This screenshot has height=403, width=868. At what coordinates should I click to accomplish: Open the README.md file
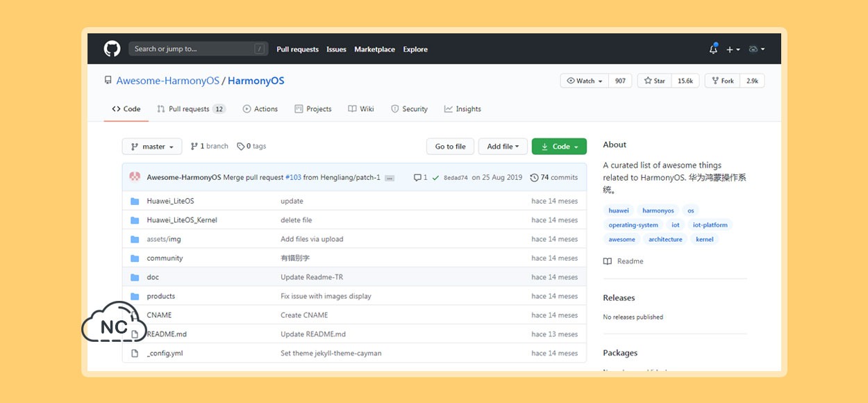pos(167,334)
